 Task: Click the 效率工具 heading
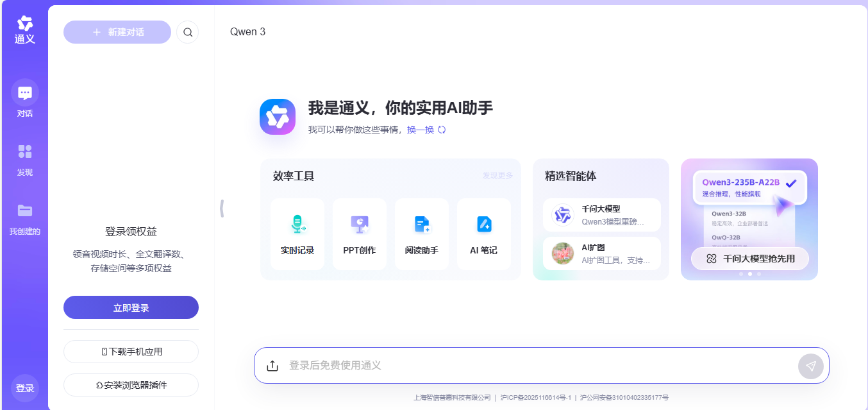(x=294, y=176)
